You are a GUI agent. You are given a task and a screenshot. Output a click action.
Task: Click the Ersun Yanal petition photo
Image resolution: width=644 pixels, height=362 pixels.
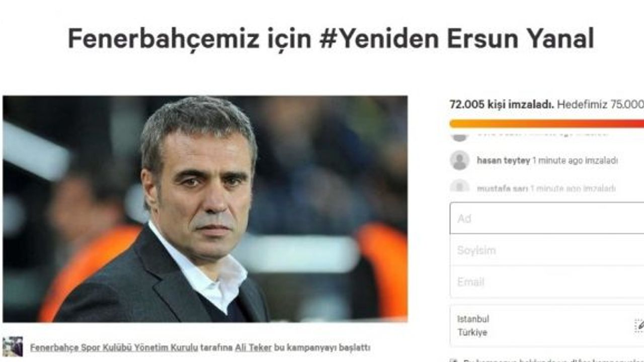pyautogui.click(x=205, y=209)
